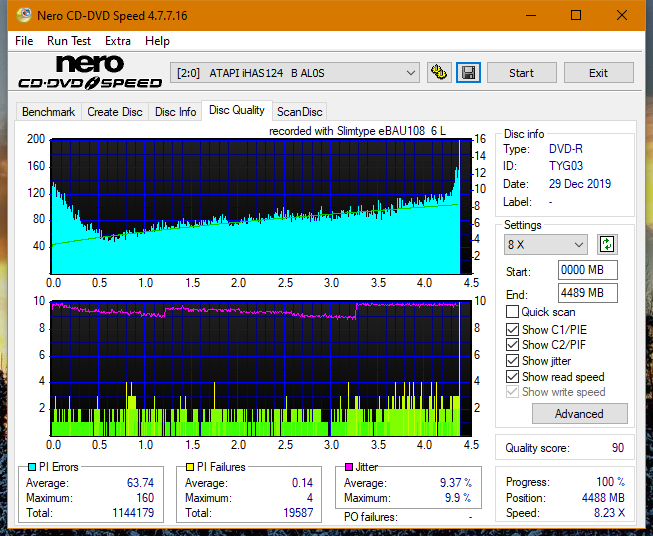Click the yellow PI Failures legend swatch
653x536 pixels.
point(190,467)
